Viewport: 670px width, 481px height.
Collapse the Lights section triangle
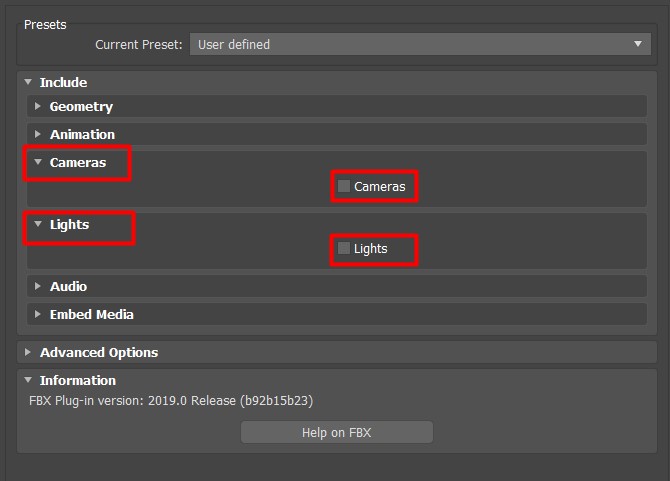(38, 224)
